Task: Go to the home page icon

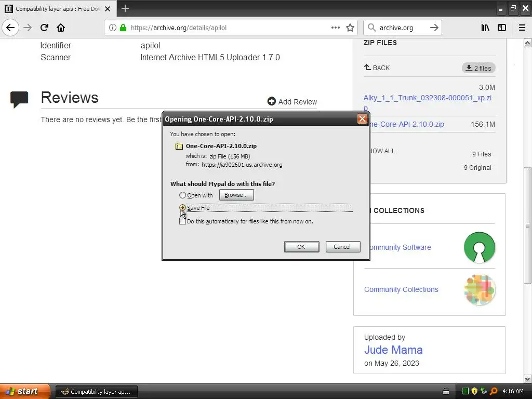Action: coord(61,28)
